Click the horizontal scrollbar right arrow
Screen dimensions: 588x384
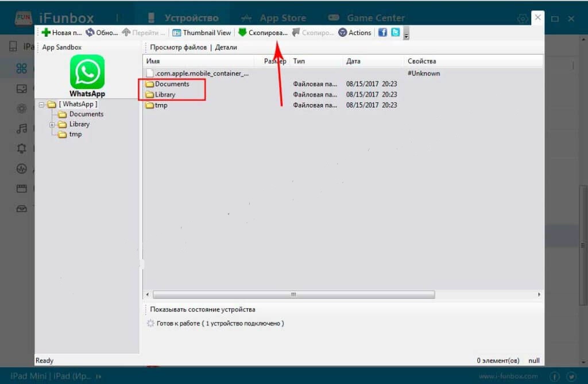click(540, 294)
